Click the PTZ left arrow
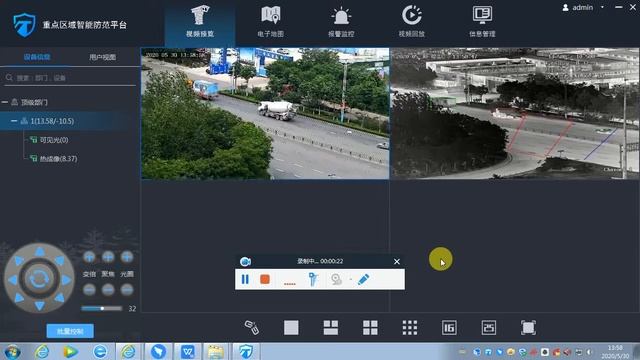This screenshot has width=640, height=360. pyautogui.click(x=13, y=280)
